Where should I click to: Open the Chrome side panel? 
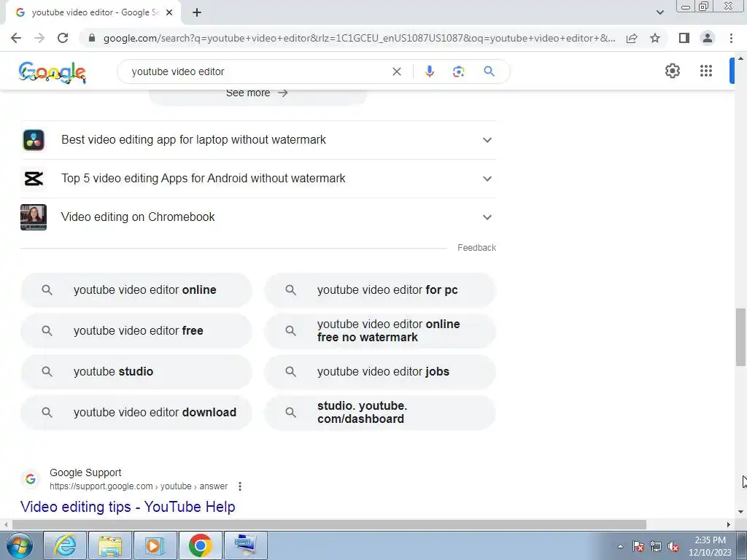[x=684, y=38]
